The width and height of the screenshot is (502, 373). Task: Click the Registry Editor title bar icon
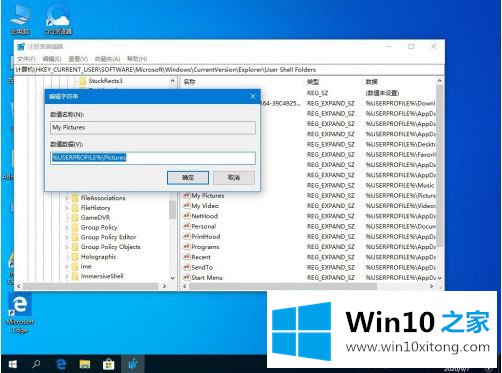pos(21,47)
